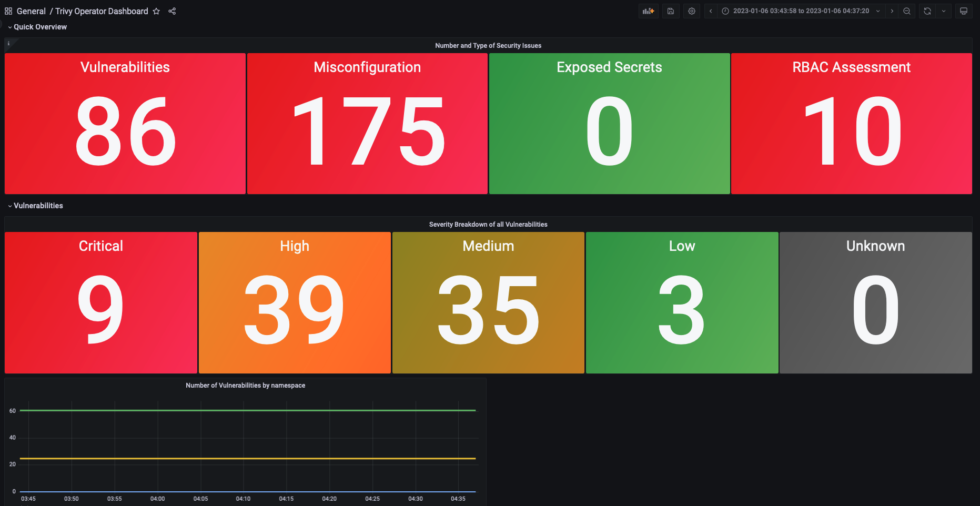Image resolution: width=980 pixels, height=506 pixels.
Task: Shift time range forward with right arrow
Action: pyautogui.click(x=892, y=11)
